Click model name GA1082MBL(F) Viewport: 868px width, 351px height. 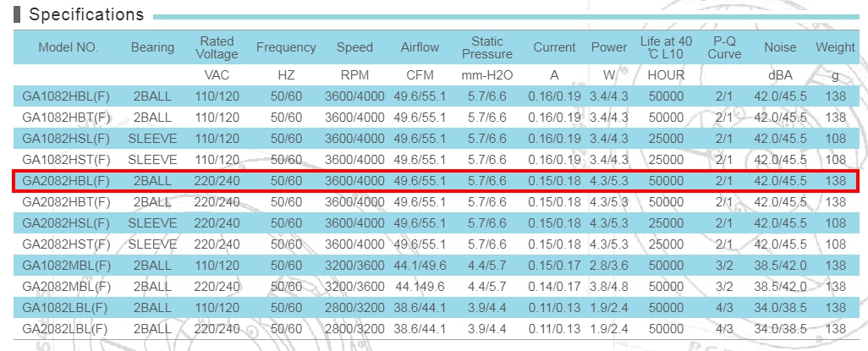coord(67,266)
